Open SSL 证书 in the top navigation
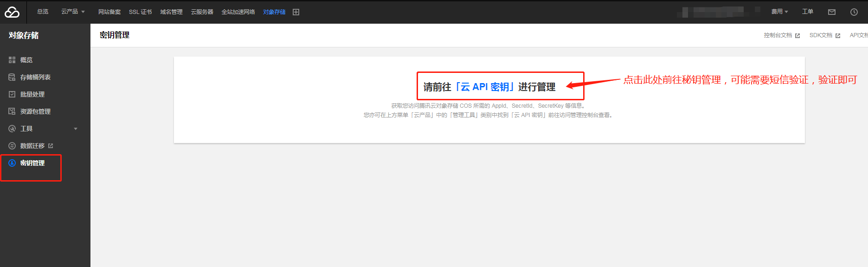Screen dimensions: 868x267 (141, 12)
